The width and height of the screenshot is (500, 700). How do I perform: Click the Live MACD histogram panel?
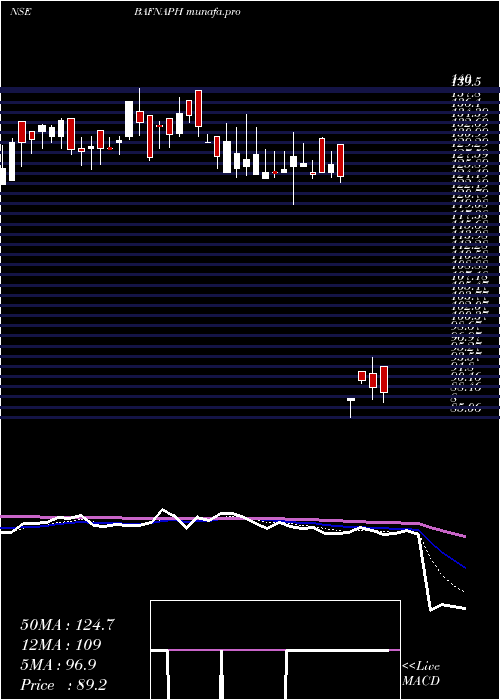(x=275, y=650)
